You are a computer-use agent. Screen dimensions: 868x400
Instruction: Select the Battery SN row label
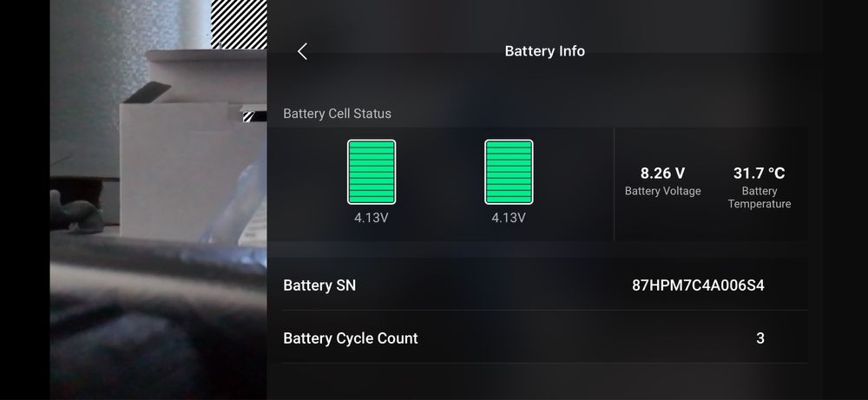(319, 285)
